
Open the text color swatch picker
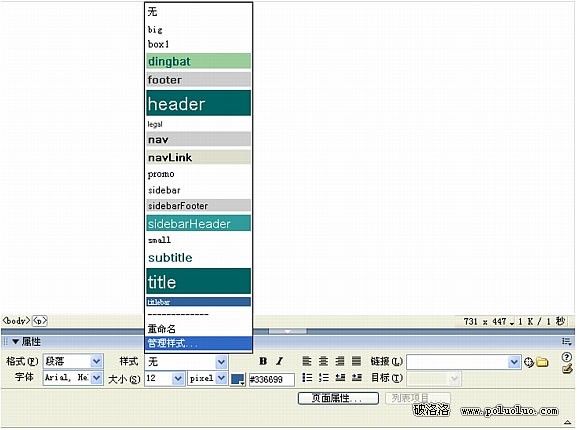(x=238, y=379)
